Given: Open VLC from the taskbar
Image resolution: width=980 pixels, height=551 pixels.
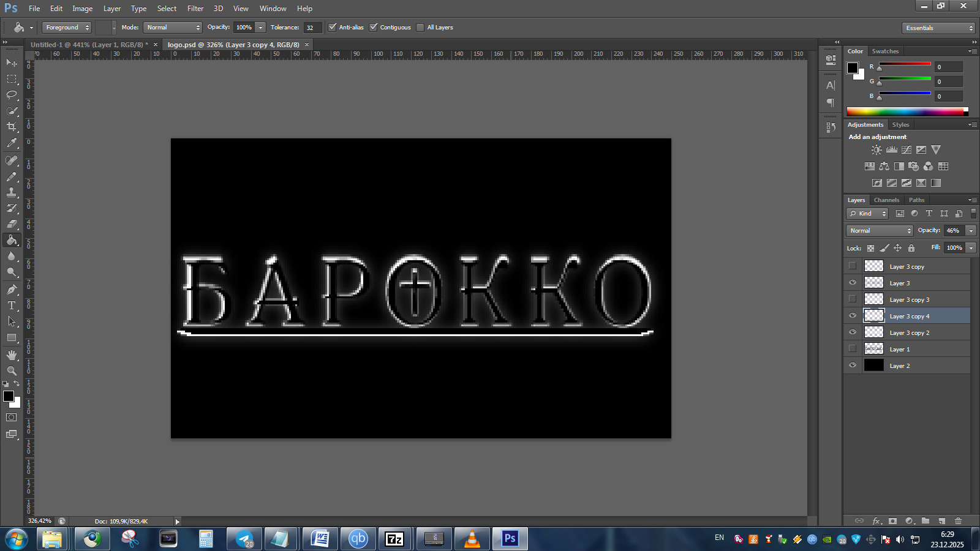Looking at the screenshot, I should [472, 539].
